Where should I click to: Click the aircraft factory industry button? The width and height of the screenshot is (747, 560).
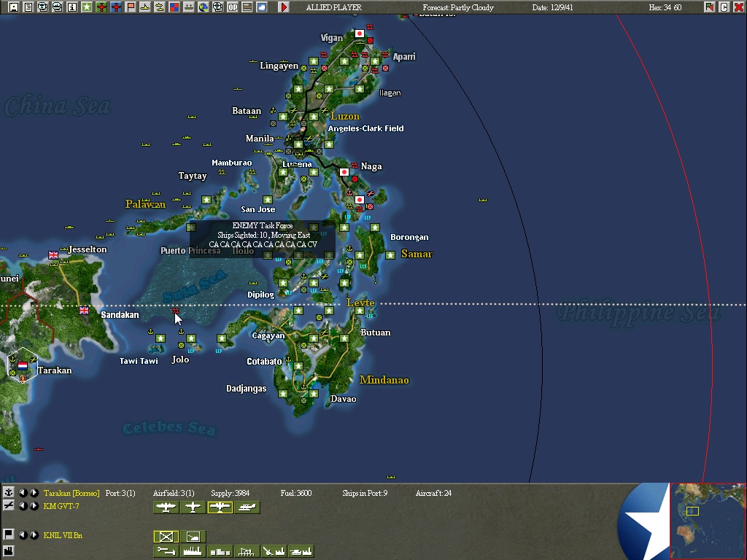tap(274, 551)
